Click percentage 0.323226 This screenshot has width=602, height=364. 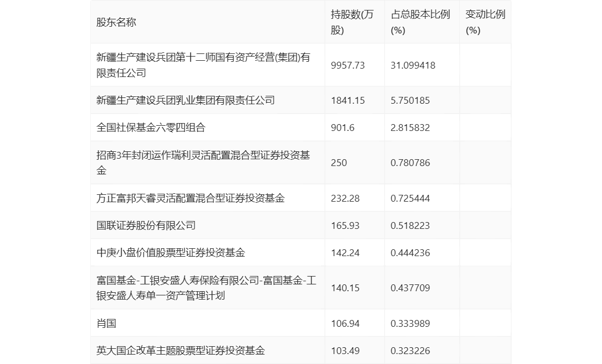pyautogui.click(x=410, y=350)
